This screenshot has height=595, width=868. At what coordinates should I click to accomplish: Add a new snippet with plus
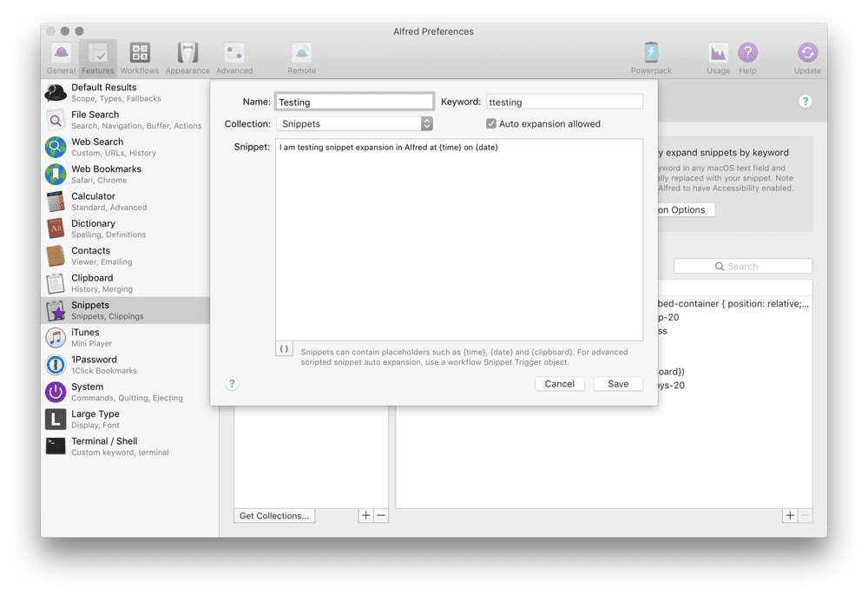tap(790, 516)
